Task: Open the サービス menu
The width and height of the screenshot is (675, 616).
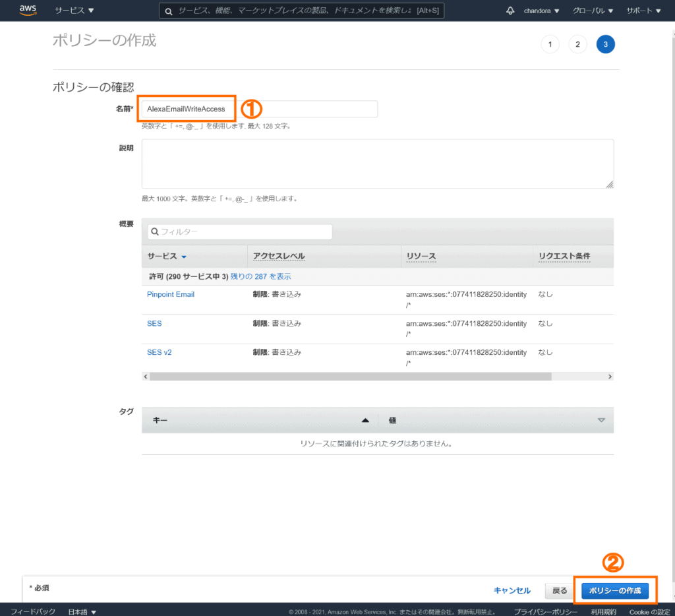Action: [74, 11]
